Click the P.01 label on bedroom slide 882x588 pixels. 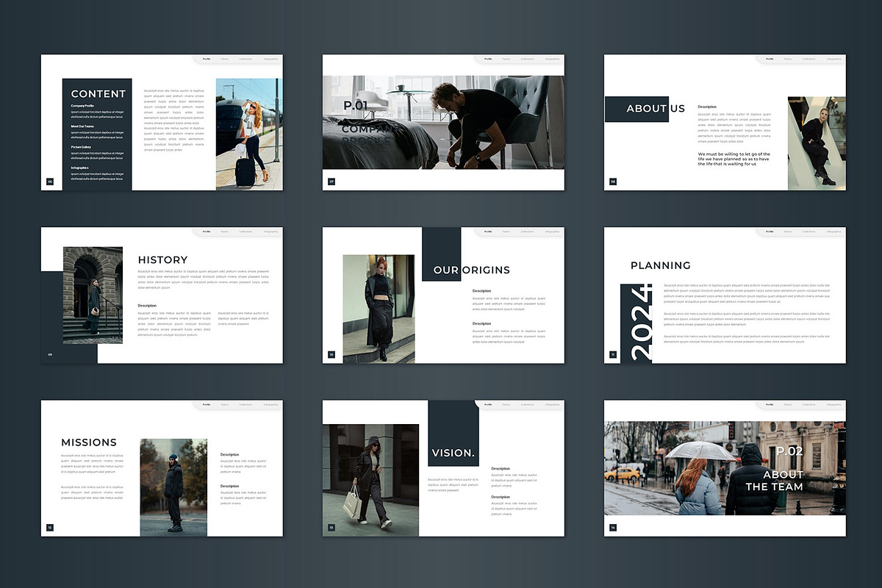click(x=355, y=106)
